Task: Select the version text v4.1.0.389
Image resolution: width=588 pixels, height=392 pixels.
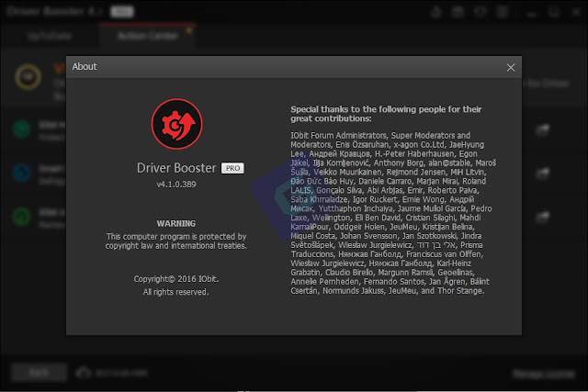Action: [176, 185]
